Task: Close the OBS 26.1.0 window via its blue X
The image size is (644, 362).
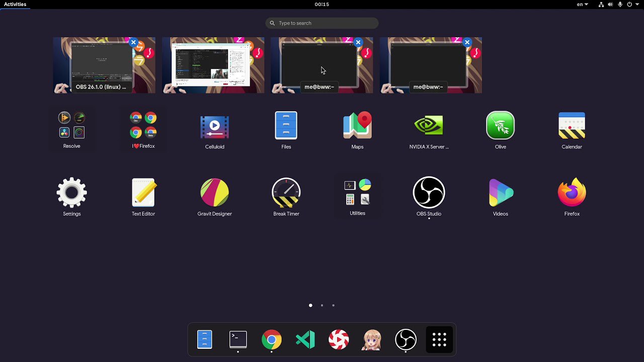Action: tap(133, 43)
